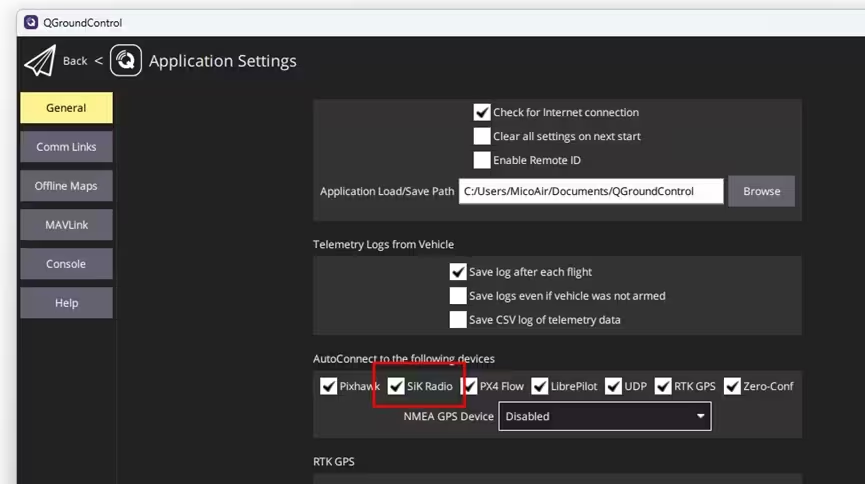Click the paper plane Back icon
The height and width of the screenshot is (484, 865).
coord(40,61)
